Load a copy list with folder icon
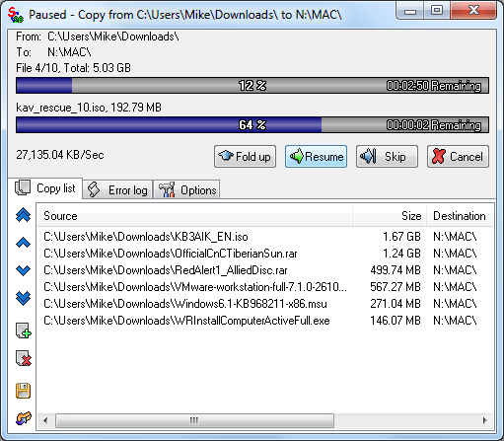 tap(24, 418)
